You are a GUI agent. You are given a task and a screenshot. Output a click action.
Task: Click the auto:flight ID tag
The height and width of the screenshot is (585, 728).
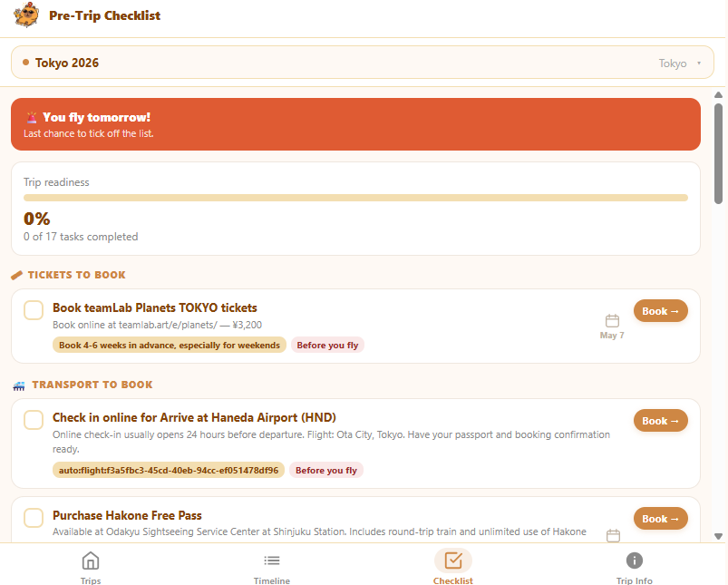tap(169, 470)
